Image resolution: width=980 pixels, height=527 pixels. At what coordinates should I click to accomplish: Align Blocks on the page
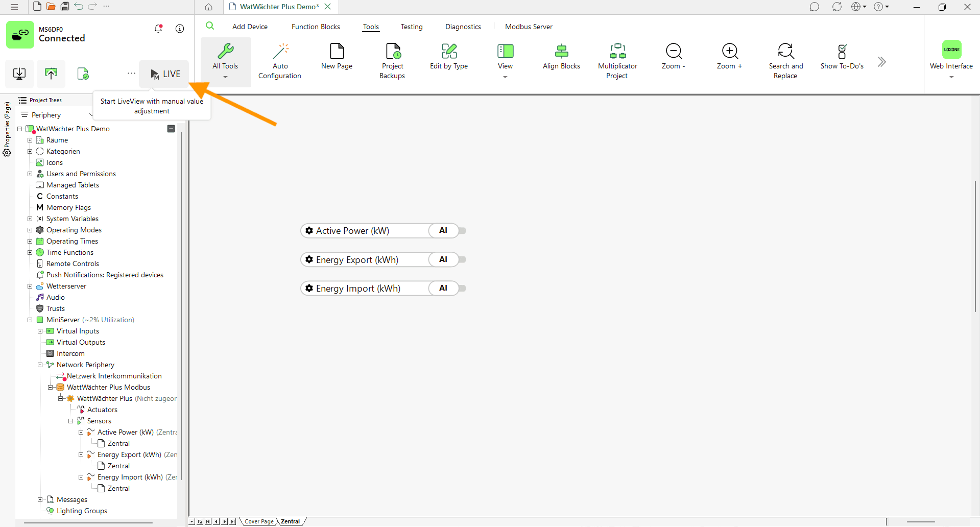click(561, 57)
